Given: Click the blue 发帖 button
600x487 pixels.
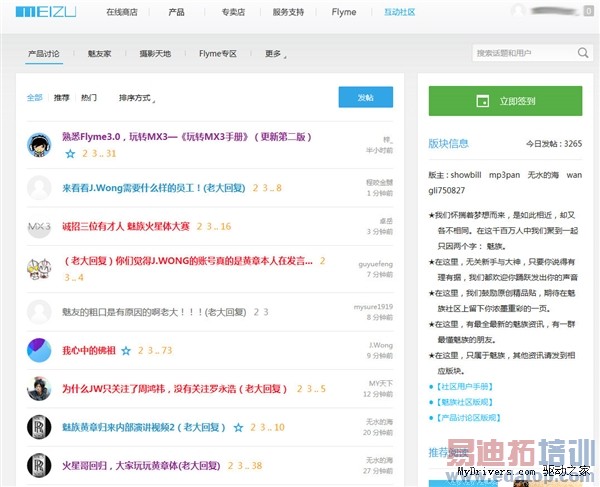Looking at the screenshot, I should pos(365,97).
